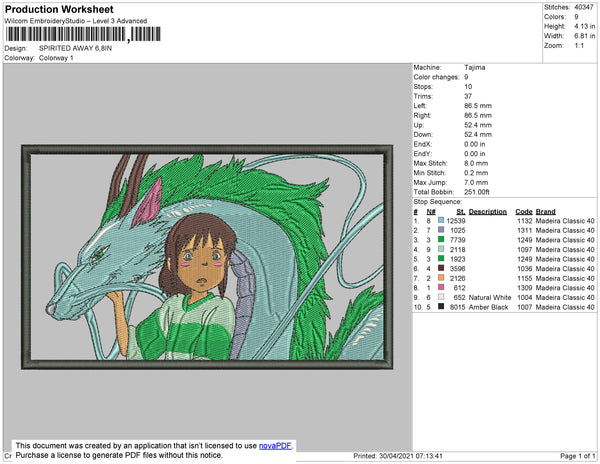
Task: Click stitch count 8015 in row 10
Action: click(458, 307)
